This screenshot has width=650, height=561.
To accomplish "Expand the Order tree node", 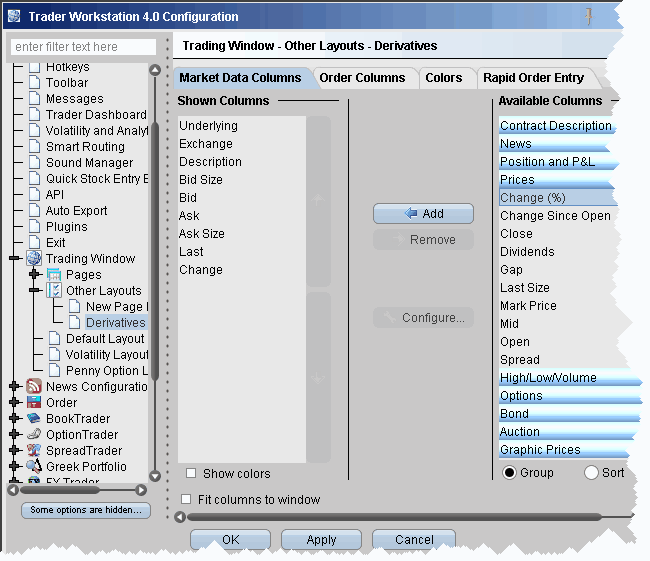I will (15, 402).
